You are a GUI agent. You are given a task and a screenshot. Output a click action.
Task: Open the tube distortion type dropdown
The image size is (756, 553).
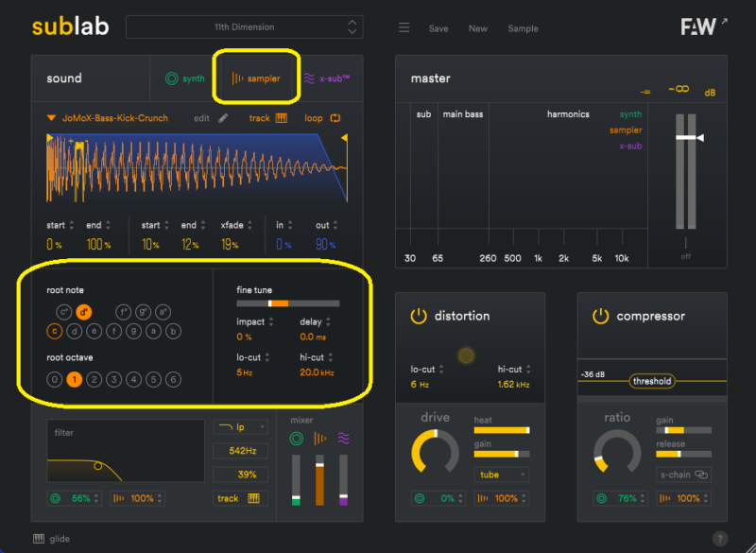(502, 475)
